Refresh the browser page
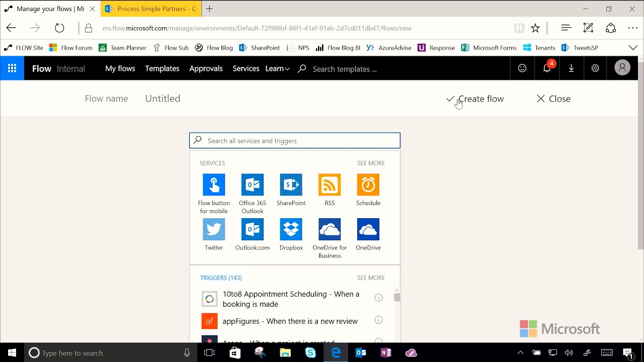 pyautogui.click(x=59, y=28)
